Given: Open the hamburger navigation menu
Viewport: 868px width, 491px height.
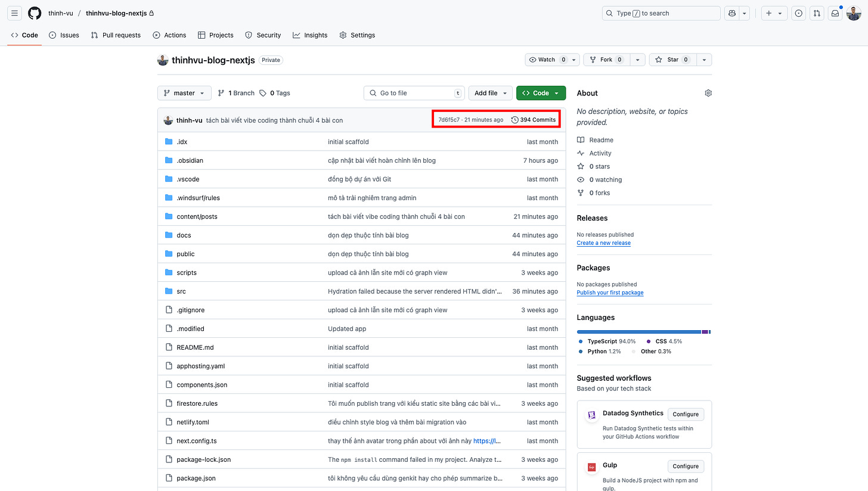Looking at the screenshot, I should click(x=15, y=13).
